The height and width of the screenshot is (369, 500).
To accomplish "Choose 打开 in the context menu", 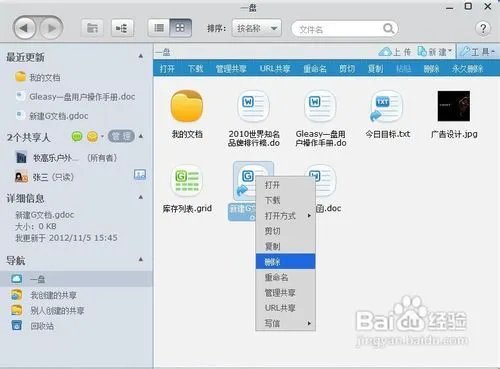I will 285,185.
